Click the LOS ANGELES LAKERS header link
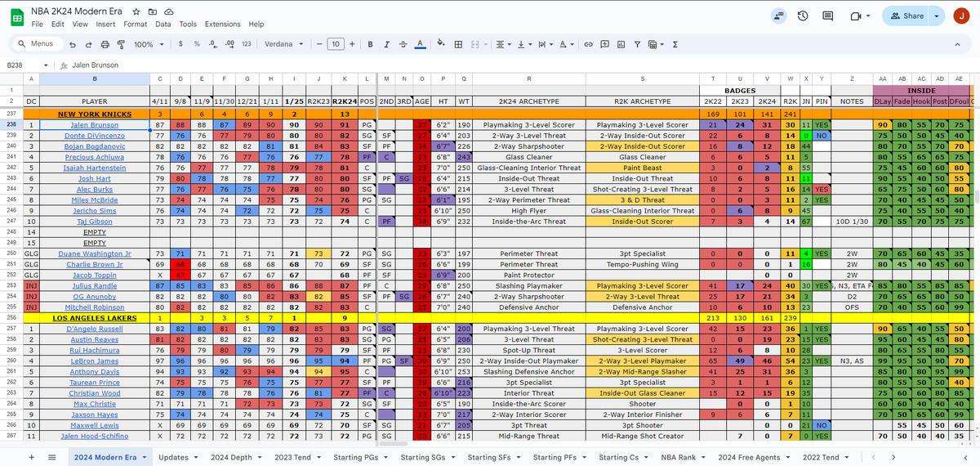Screen dimensions: 980x466 [x=95, y=316]
